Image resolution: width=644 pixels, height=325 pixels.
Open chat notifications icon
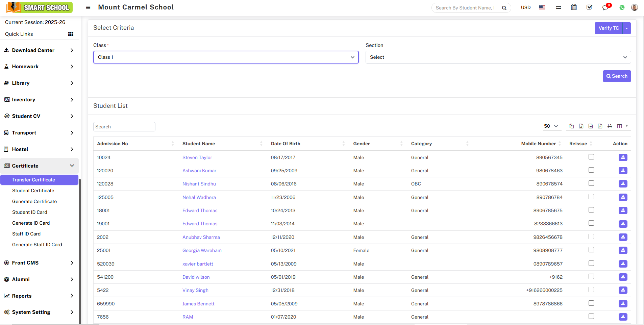[605, 7]
